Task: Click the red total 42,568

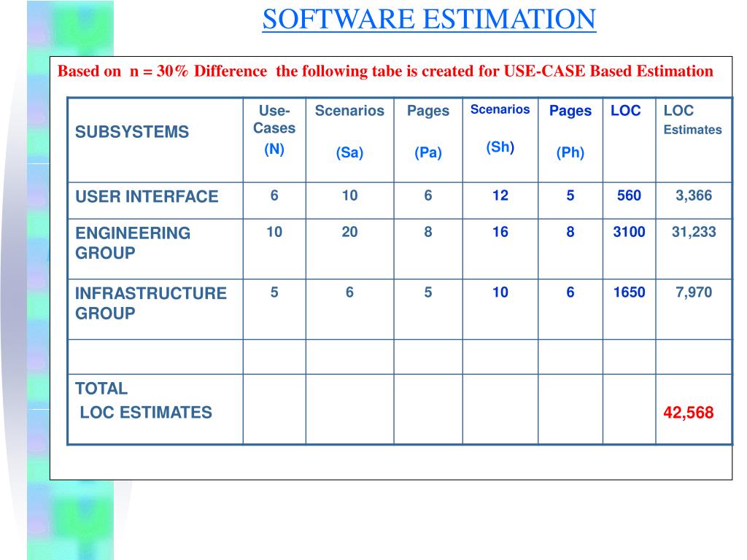Action: (689, 413)
